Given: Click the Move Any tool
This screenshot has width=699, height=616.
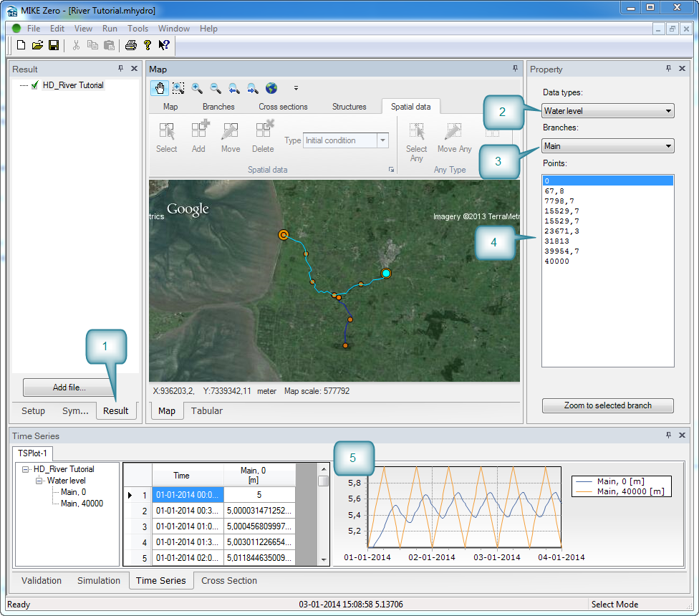Looking at the screenshot, I should pos(454,138).
